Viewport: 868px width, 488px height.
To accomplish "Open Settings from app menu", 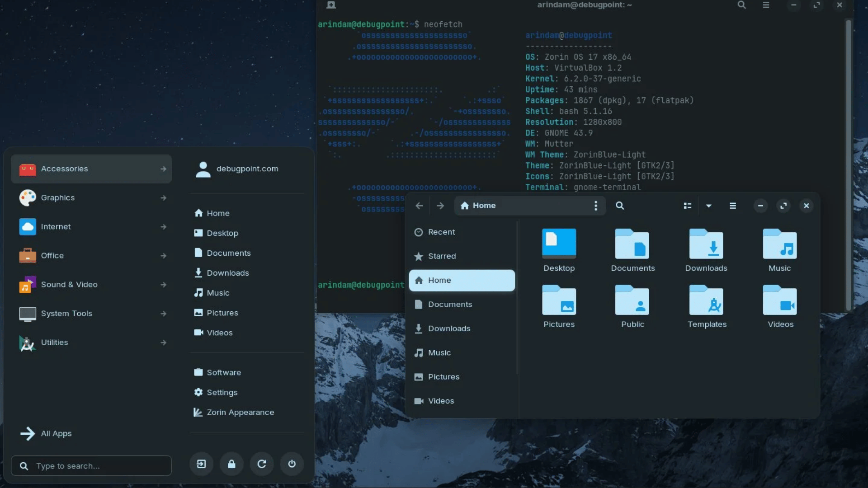I will pyautogui.click(x=216, y=392).
